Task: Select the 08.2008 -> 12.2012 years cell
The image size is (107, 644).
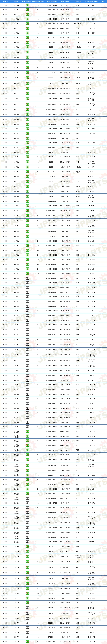Action: click(x=52, y=642)
